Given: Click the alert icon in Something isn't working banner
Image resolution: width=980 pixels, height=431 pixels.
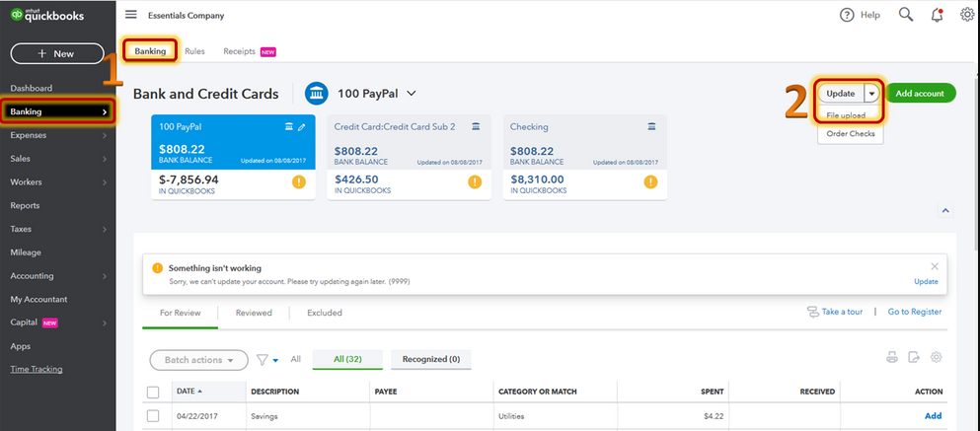Looking at the screenshot, I should click(x=158, y=268).
